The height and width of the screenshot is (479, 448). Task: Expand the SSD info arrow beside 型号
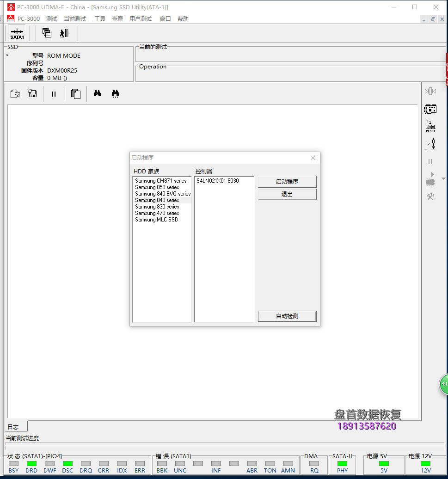click(7, 55)
